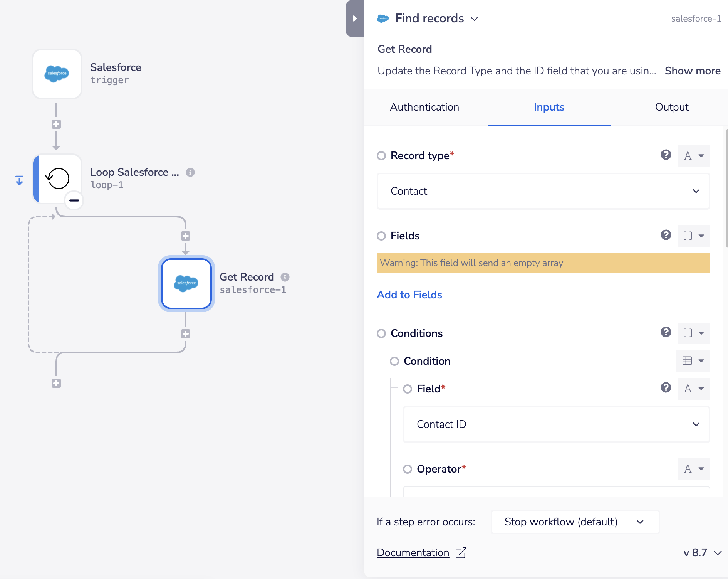Select the Get Record Salesforce node icon
Screen dimensions: 728x579
pos(186,284)
